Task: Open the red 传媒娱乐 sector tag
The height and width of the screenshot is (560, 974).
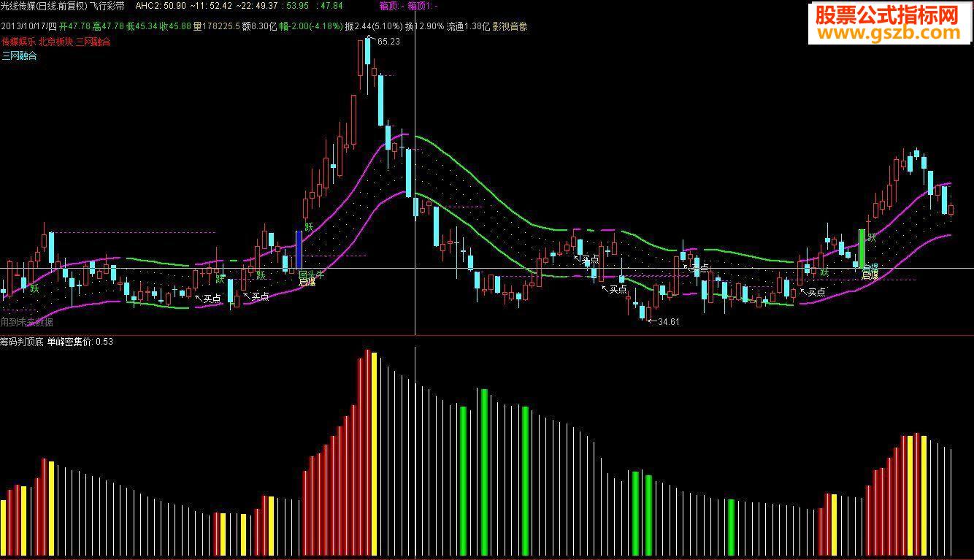Action: 18,42
